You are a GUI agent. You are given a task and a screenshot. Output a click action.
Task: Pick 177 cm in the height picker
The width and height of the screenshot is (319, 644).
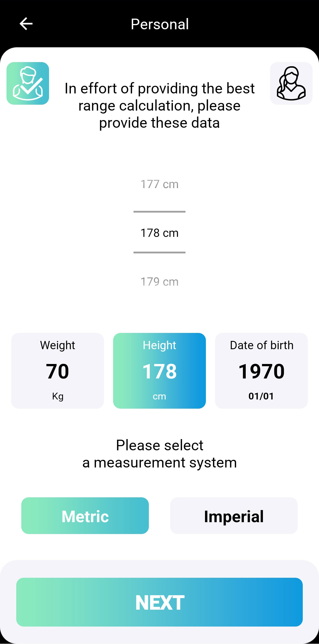click(159, 184)
